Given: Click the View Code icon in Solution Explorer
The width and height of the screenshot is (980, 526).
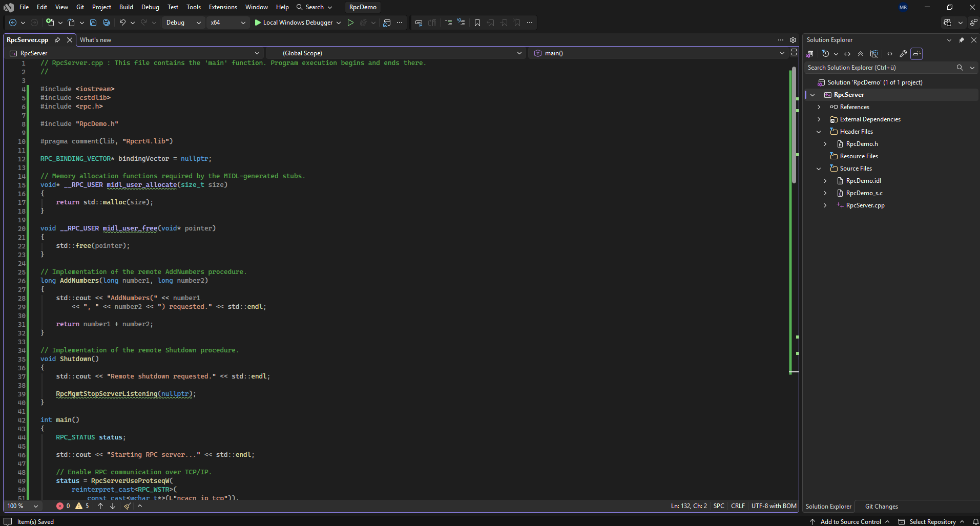Looking at the screenshot, I should click(x=890, y=54).
